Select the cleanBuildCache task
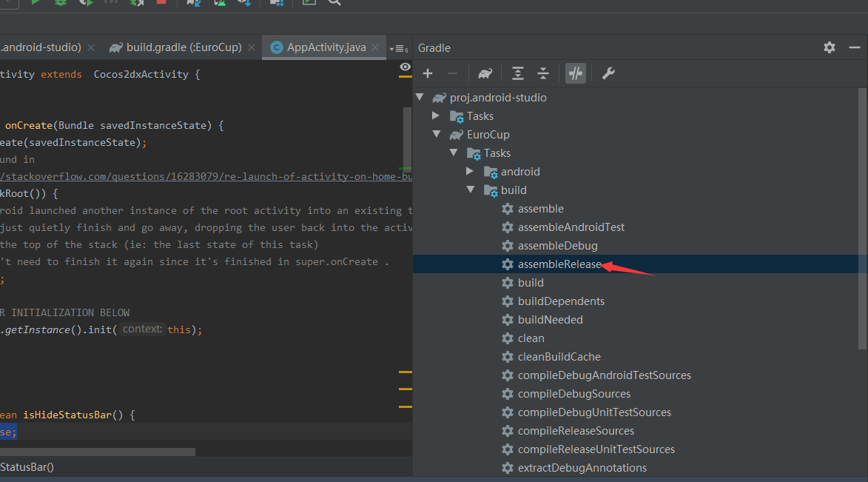Image resolution: width=868 pixels, height=482 pixels. point(559,357)
